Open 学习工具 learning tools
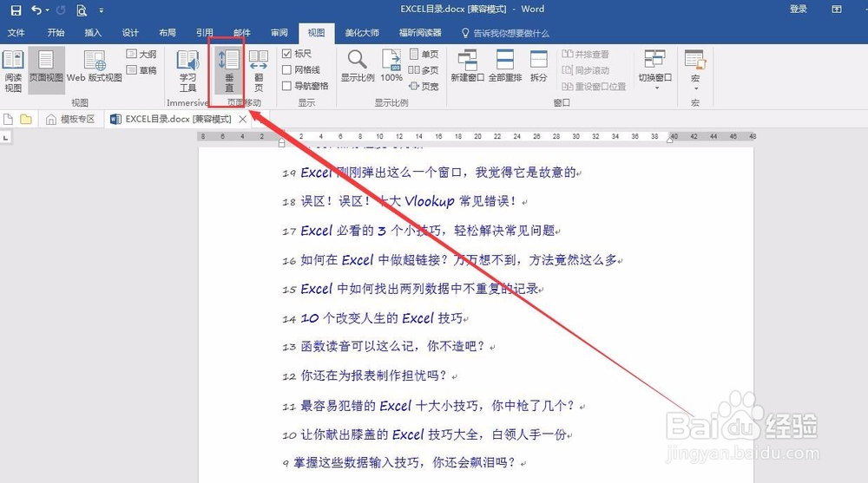 (187, 70)
